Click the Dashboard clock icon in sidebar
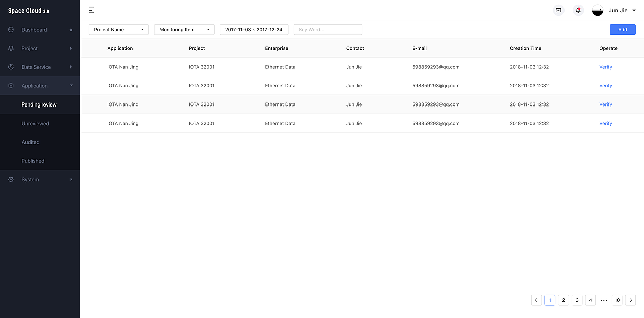Image resolution: width=644 pixels, height=318 pixels. (x=11, y=30)
